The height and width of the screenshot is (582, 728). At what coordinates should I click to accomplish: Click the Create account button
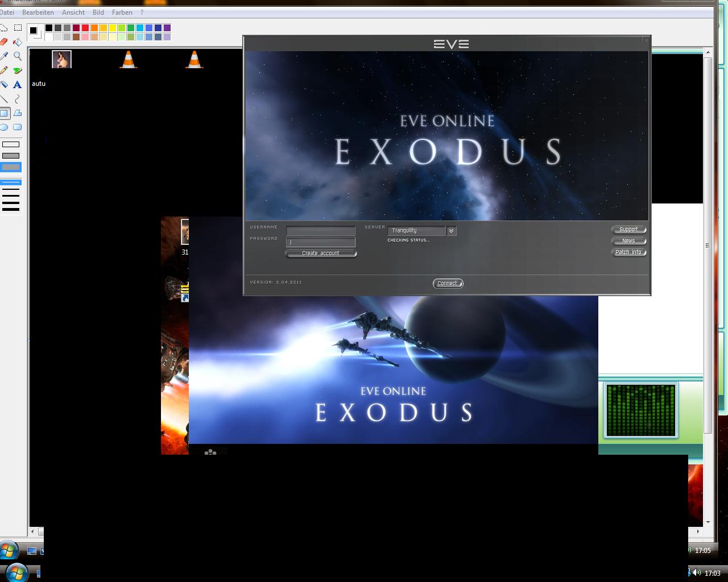pyautogui.click(x=321, y=253)
